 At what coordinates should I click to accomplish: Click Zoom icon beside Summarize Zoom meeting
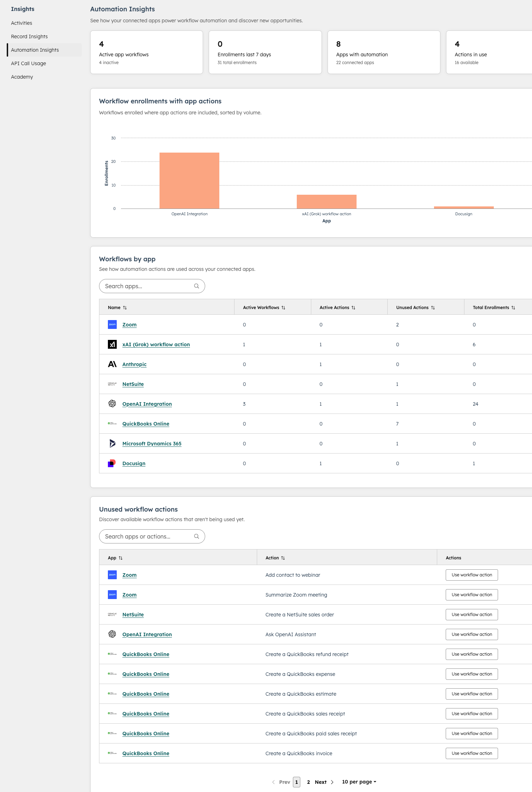(112, 594)
